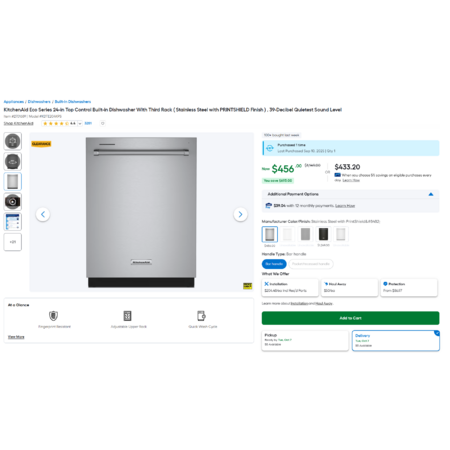Viewport: 450px width, 450px height.
Task: Save item with heart icon
Action: (x=103, y=123)
